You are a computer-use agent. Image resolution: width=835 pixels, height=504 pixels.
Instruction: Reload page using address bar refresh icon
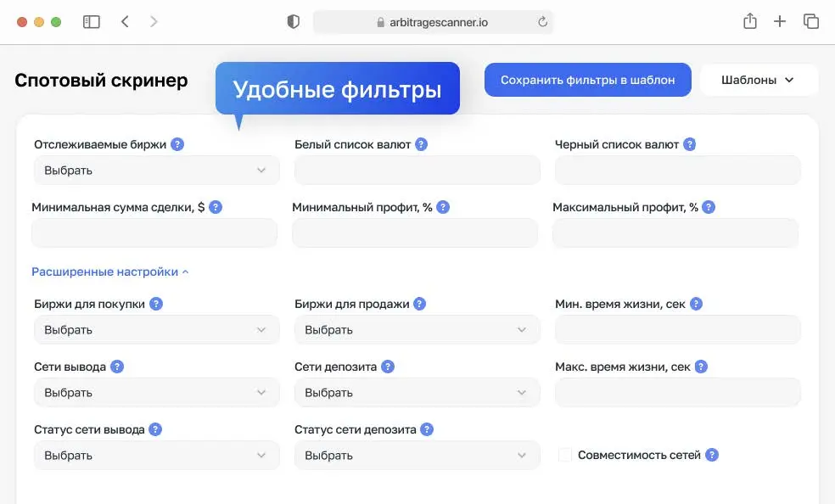(542, 22)
